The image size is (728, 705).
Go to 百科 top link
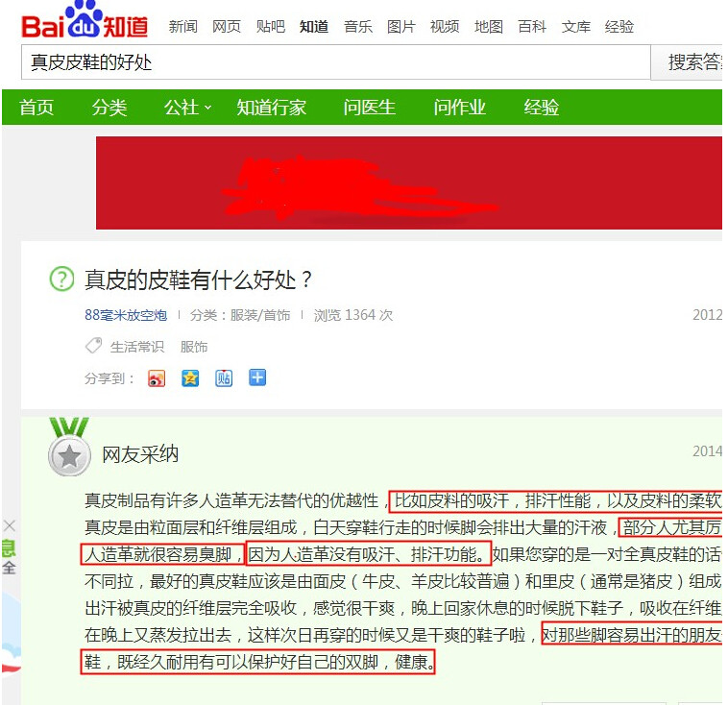tap(532, 27)
